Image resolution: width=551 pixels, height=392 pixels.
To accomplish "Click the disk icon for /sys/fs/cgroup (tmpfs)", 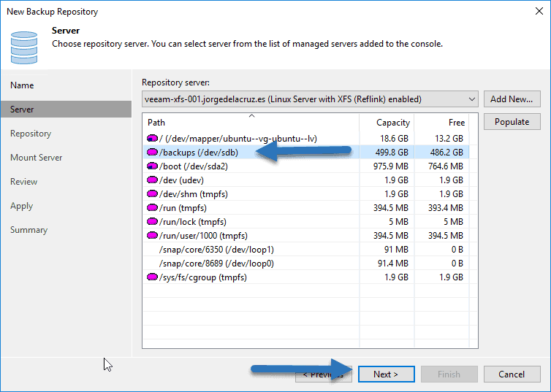I will (153, 277).
